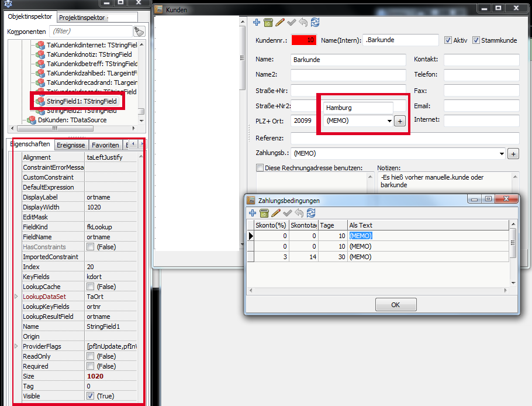Click the refresh icon in Kunden toolbar

[315, 23]
